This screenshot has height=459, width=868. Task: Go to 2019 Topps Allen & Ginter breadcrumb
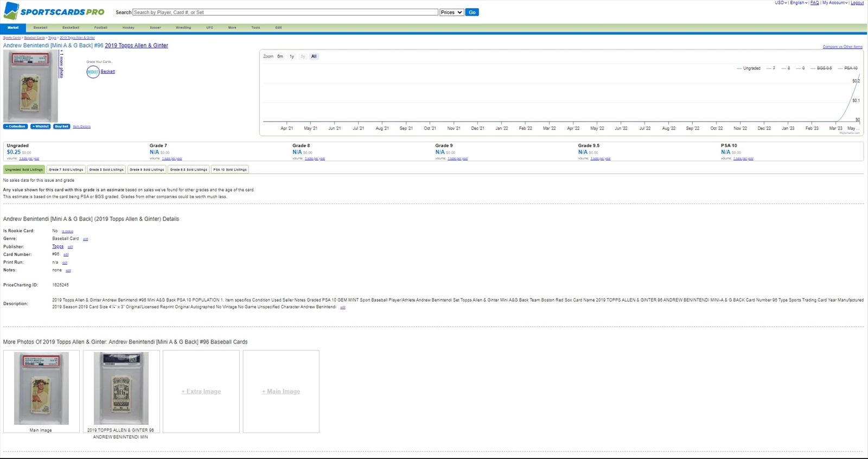pos(77,38)
